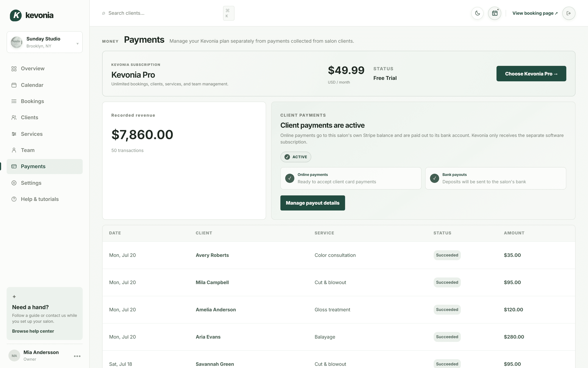Viewport: 588px width, 368px height.
Task: Open the three-dots menu next to Mia Andersson
Action: coord(77,356)
